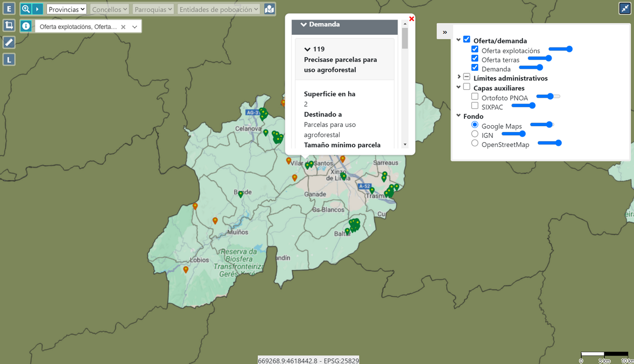This screenshot has height=364, width=634.
Task: Activate the ruler measurement tool
Action: [9, 42]
